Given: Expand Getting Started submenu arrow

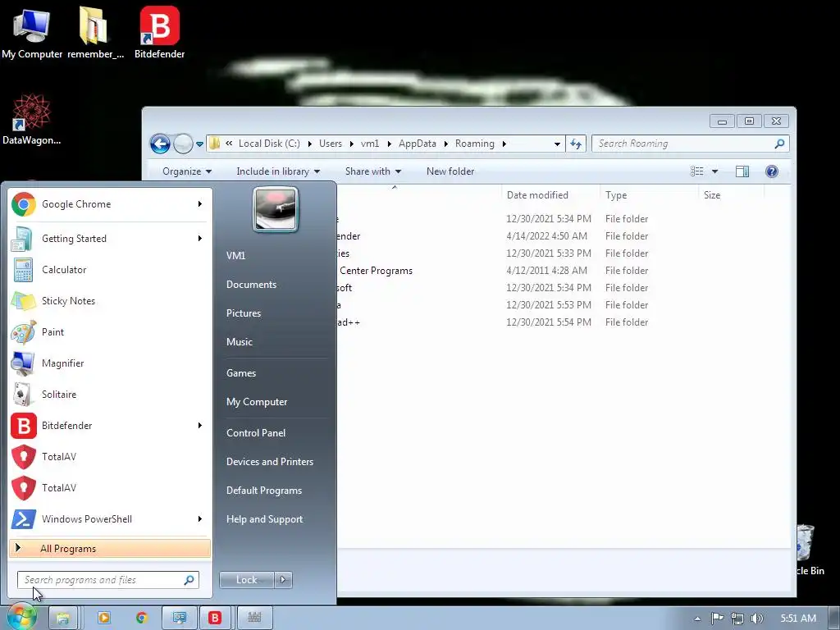Looking at the screenshot, I should tap(200, 239).
